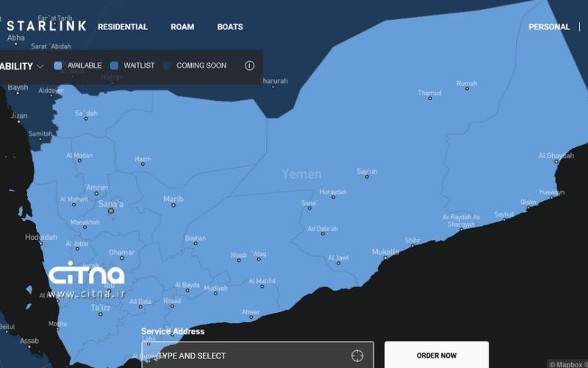Click the Mukalla city marker on map
588x368 pixels.
tap(385, 258)
